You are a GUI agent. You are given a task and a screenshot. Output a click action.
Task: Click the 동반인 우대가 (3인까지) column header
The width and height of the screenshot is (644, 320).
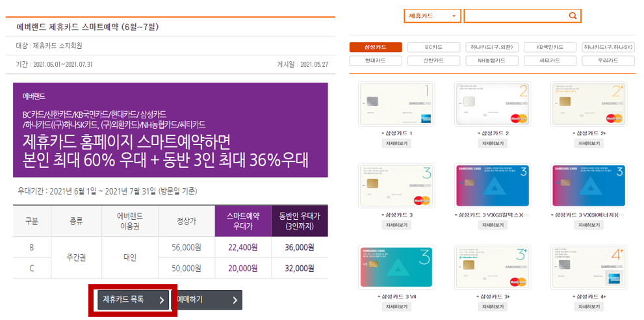pyautogui.click(x=300, y=220)
